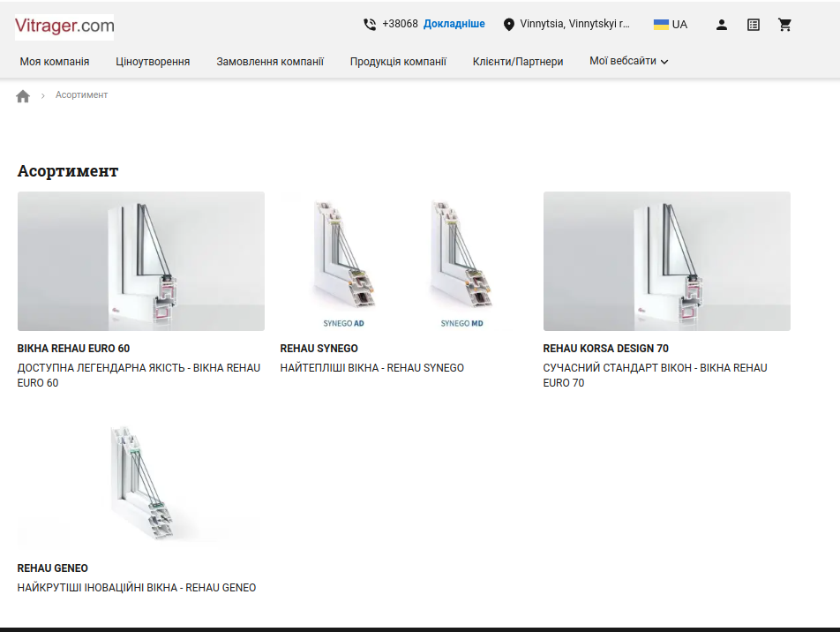Image resolution: width=840 pixels, height=632 pixels.
Task: Click the +38068 phone number
Action: (400, 24)
